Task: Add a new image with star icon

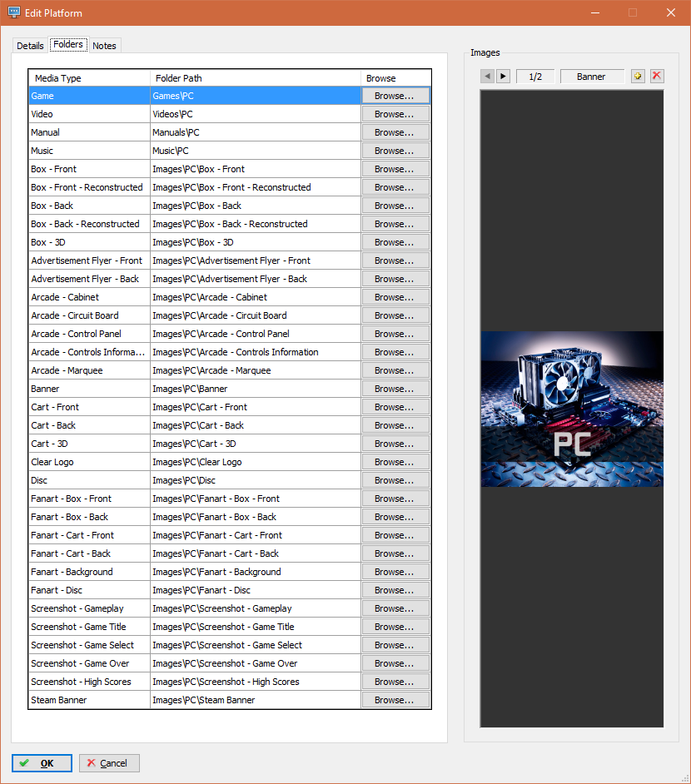Action: [638, 77]
